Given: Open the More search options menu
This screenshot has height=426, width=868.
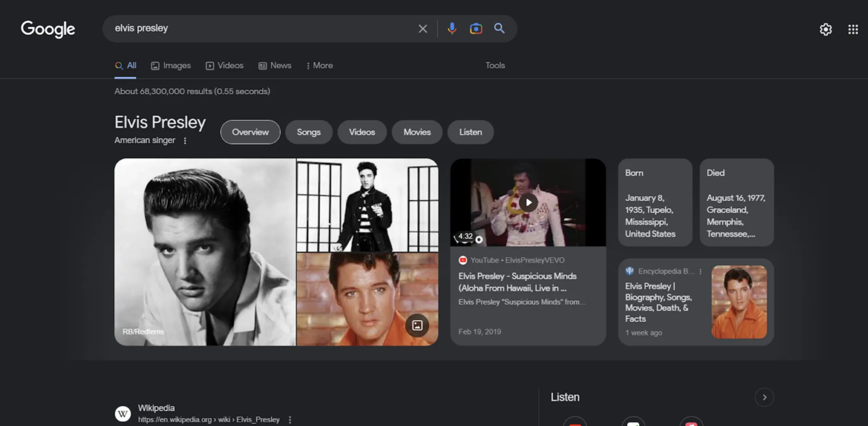Looking at the screenshot, I should coord(319,66).
